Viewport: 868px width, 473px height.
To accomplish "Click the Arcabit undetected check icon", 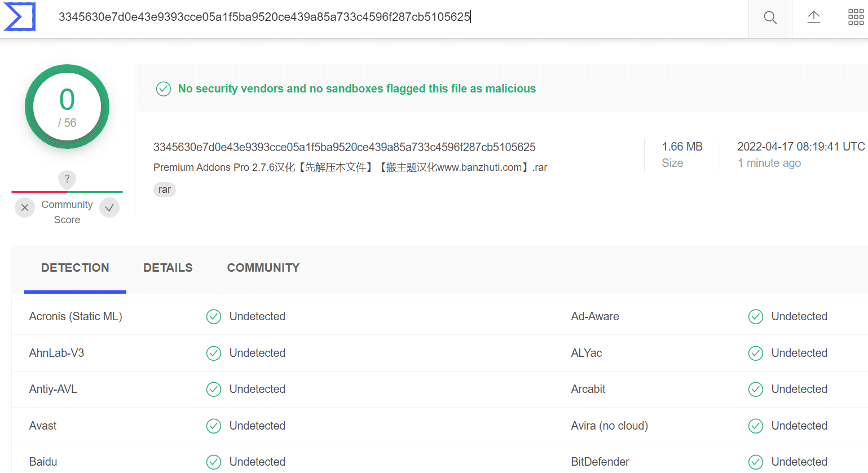I will coord(756,390).
